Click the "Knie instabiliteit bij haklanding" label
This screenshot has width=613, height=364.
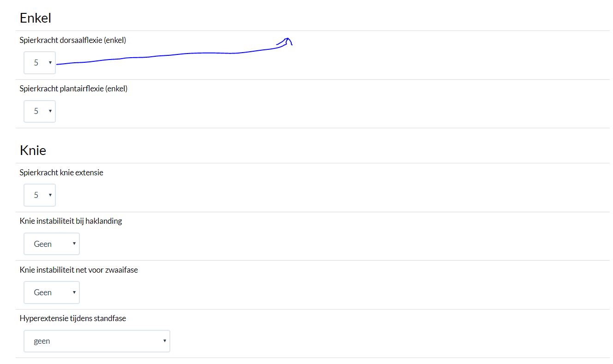[71, 221]
